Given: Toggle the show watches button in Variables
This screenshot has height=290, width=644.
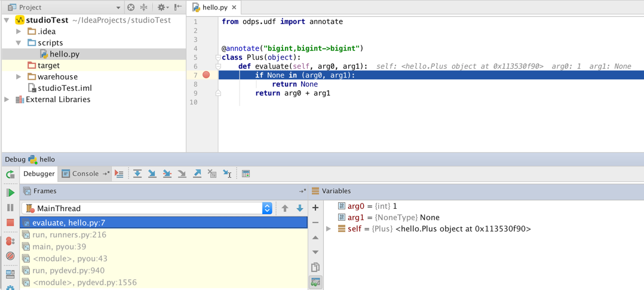Looking at the screenshot, I should (x=315, y=282).
